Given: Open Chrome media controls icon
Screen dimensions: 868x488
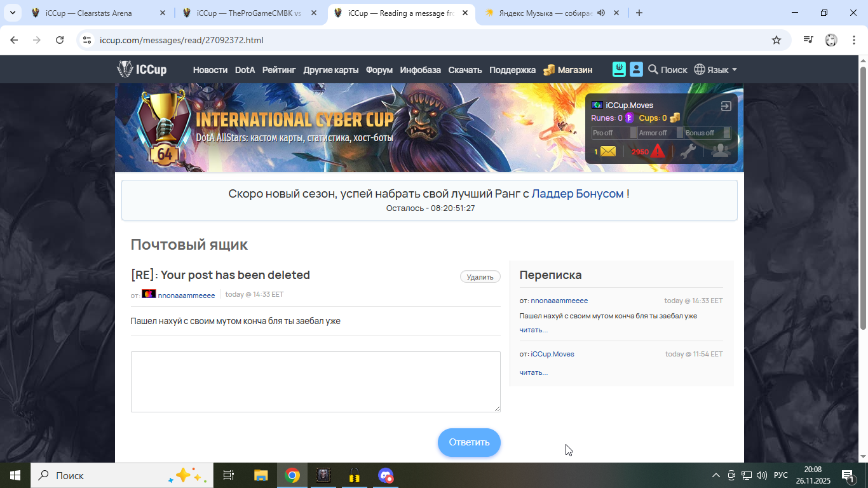Looking at the screenshot, I should pos(808,40).
